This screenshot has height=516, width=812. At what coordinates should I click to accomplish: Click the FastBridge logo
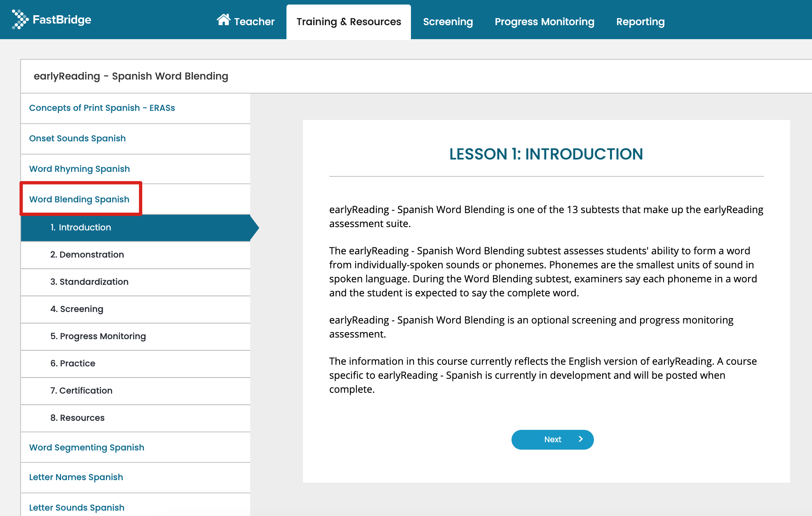point(52,19)
